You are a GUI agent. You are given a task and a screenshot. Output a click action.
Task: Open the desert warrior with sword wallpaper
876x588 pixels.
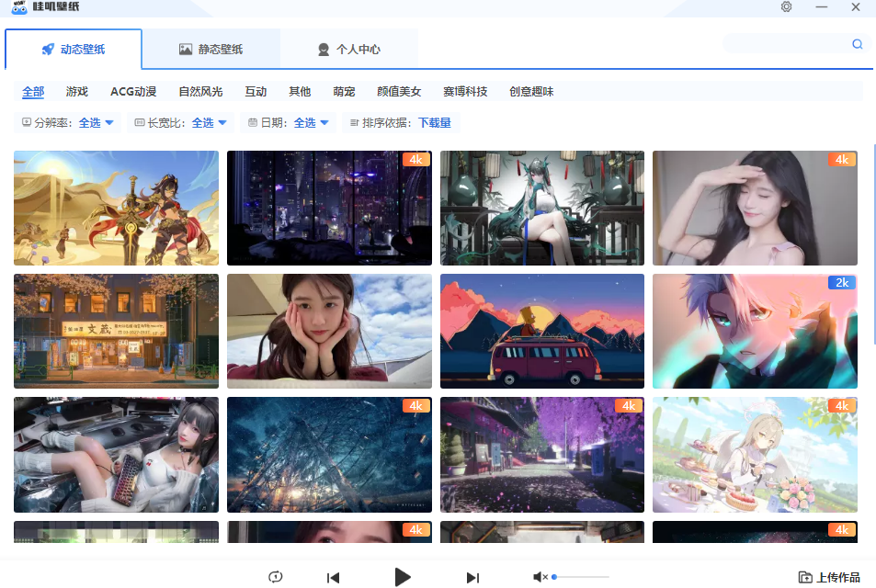[x=116, y=208]
